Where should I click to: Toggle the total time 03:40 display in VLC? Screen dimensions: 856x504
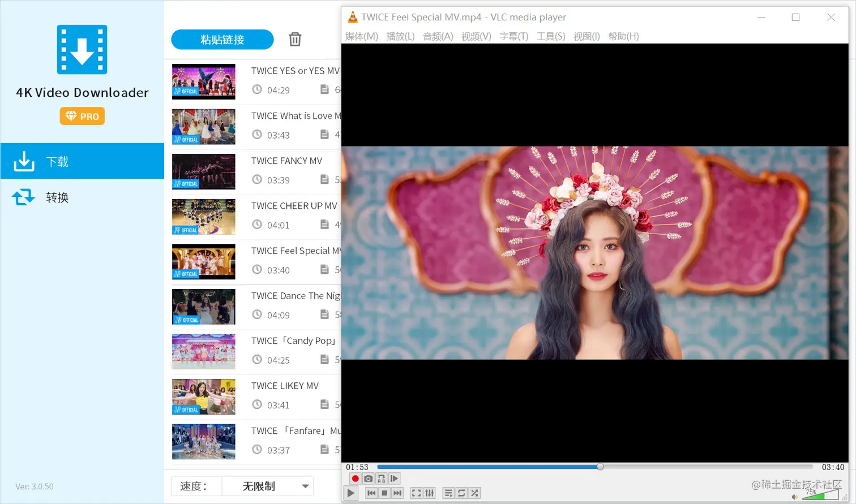(x=833, y=467)
